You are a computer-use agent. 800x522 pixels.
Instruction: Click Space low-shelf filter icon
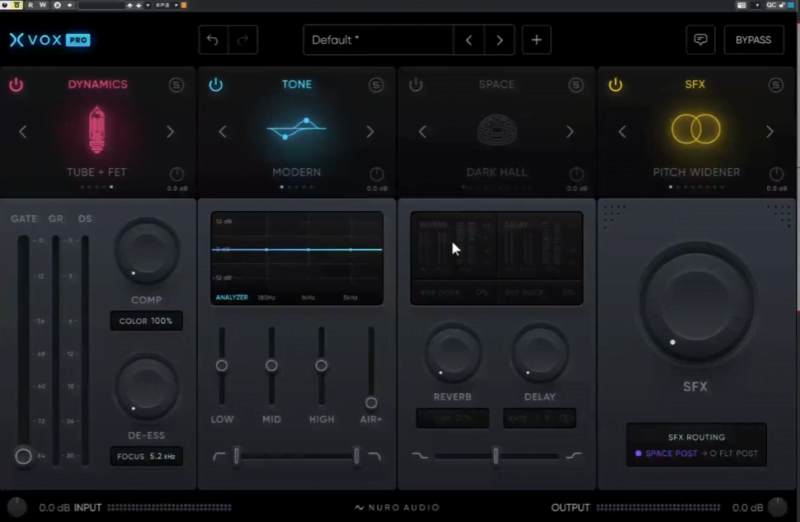click(420, 456)
